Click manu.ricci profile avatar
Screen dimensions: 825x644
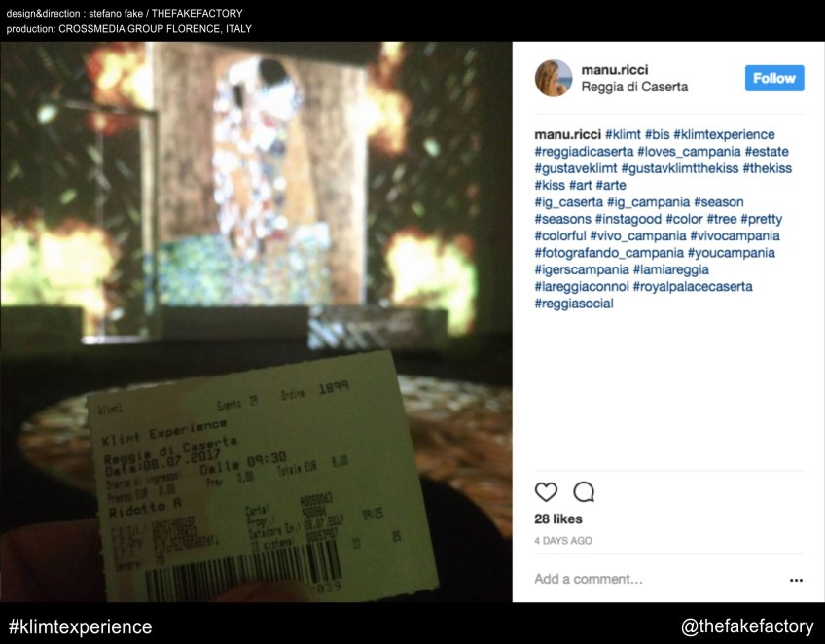pos(554,78)
